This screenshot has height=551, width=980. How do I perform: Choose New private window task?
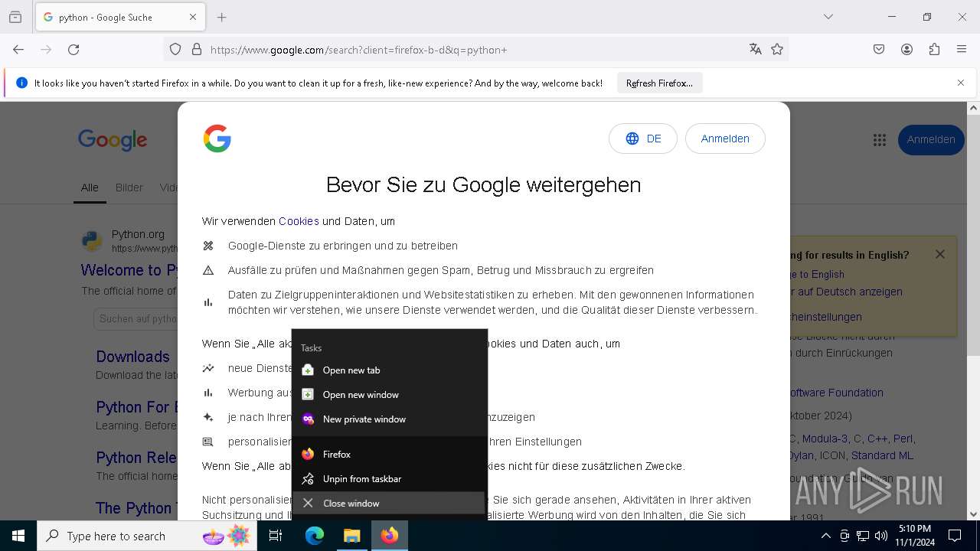click(390, 419)
